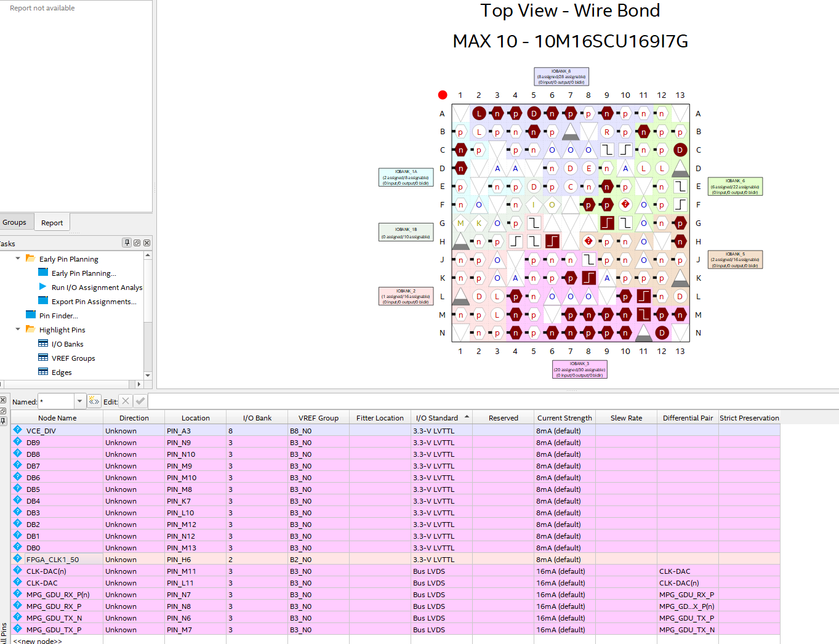Open the Early Pin Planning... task
The width and height of the screenshot is (839, 644).
(84, 273)
